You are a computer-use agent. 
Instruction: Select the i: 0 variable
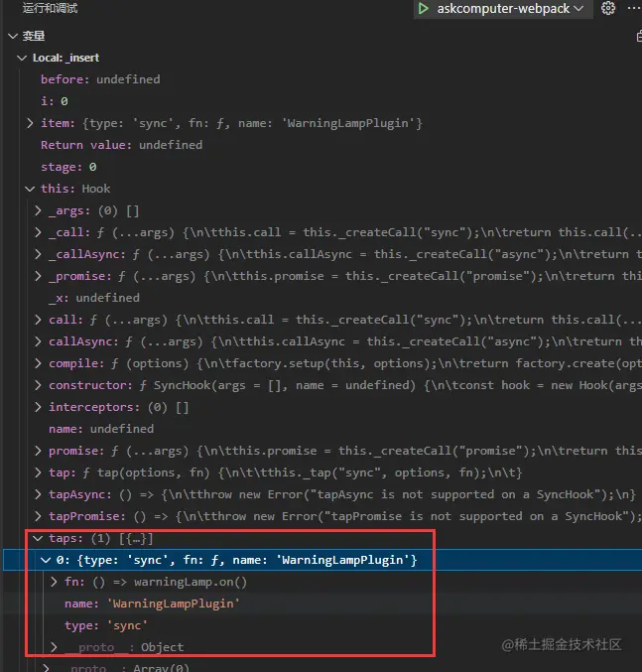pos(55,101)
